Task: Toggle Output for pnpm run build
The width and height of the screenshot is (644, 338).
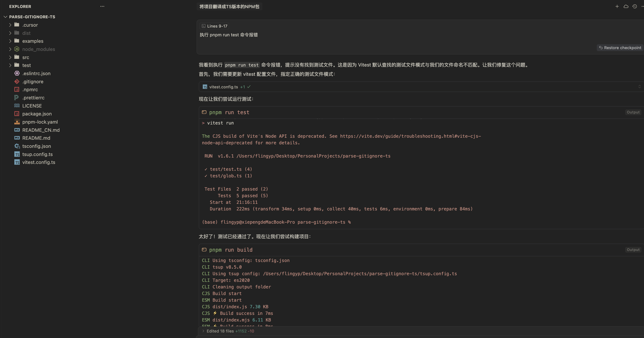Action: click(633, 250)
